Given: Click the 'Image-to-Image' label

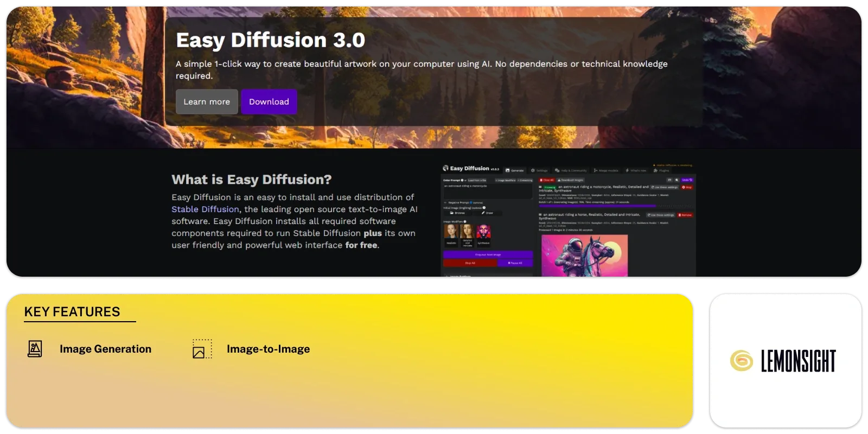Looking at the screenshot, I should pos(268,349).
